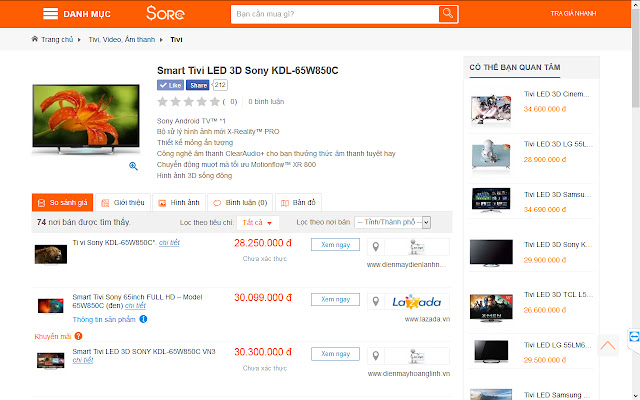Click the dienmayhoanglinh seller logo
Image resolution: width=640 pixels, height=400 pixels.
[417, 356]
